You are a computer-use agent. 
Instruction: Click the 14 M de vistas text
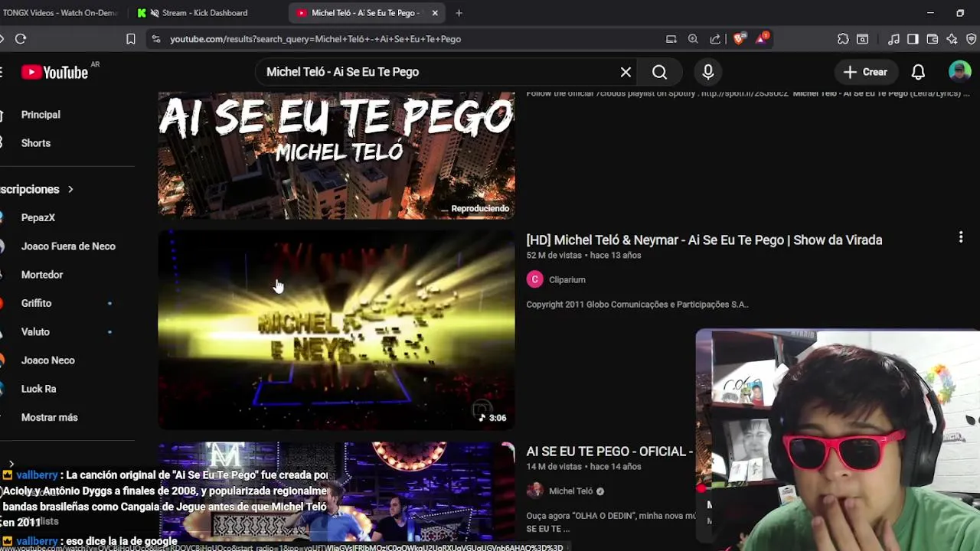[554, 466]
